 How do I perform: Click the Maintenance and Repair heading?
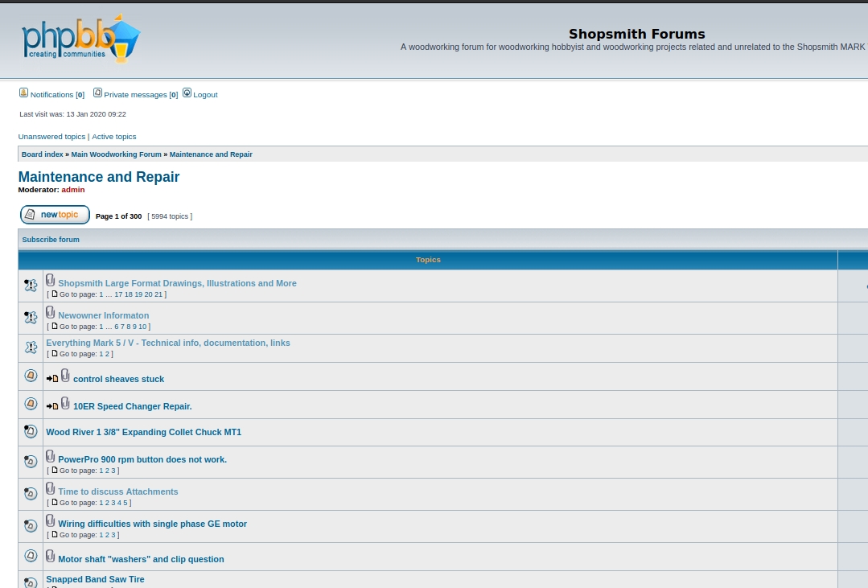98,177
